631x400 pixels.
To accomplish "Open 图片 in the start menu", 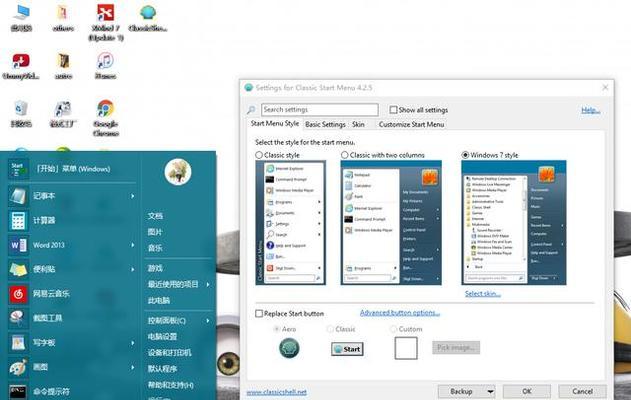I will (x=155, y=232).
